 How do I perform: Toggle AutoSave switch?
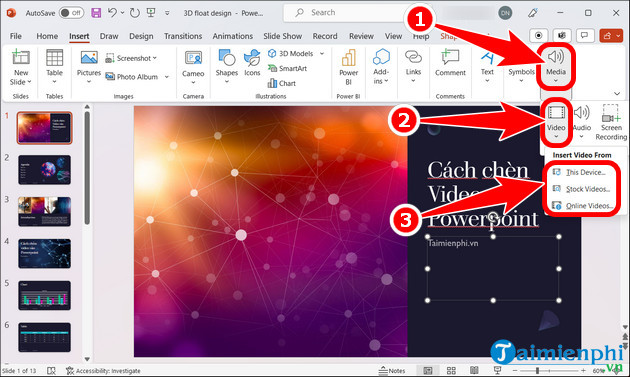(x=71, y=13)
